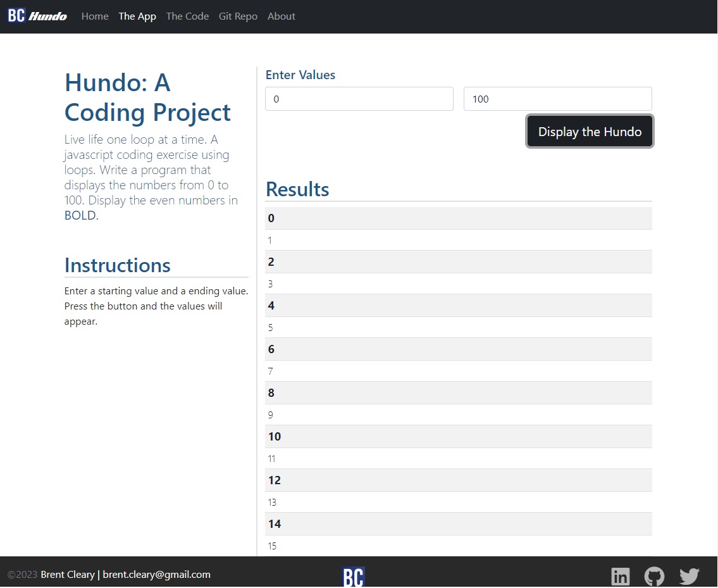The height and width of the screenshot is (588, 718).
Task: Click the result row showing 7
Action: click(458, 372)
